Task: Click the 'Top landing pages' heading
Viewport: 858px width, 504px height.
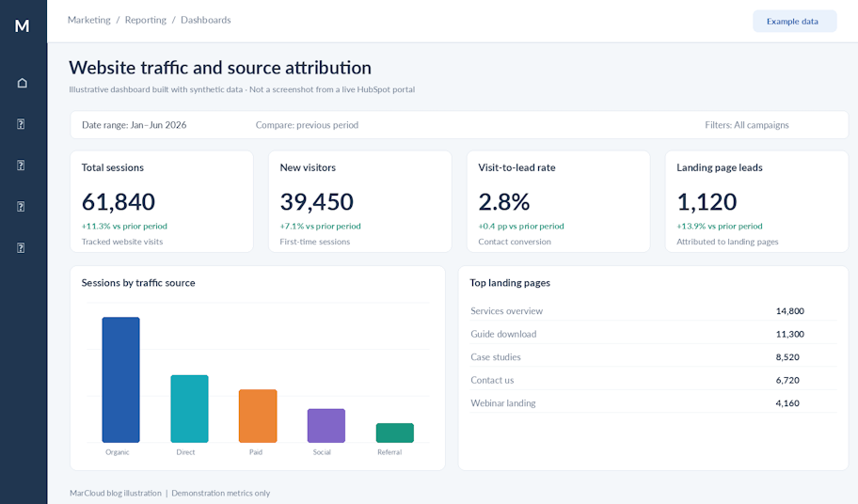Action: [510, 283]
